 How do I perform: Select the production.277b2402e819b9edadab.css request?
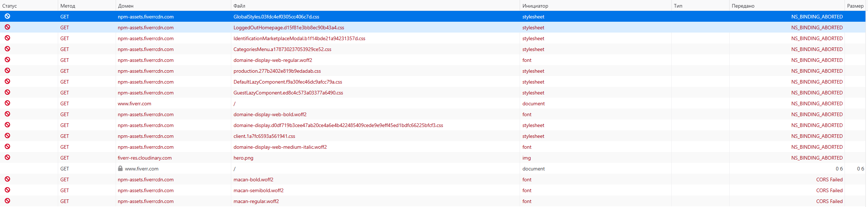(277, 71)
